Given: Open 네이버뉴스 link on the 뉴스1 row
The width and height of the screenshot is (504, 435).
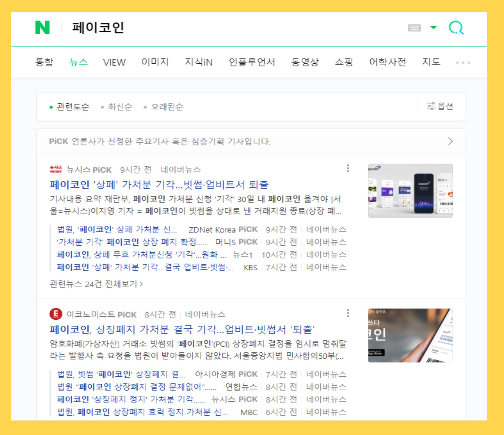Looking at the screenshot, I should (x=326, y=255).
